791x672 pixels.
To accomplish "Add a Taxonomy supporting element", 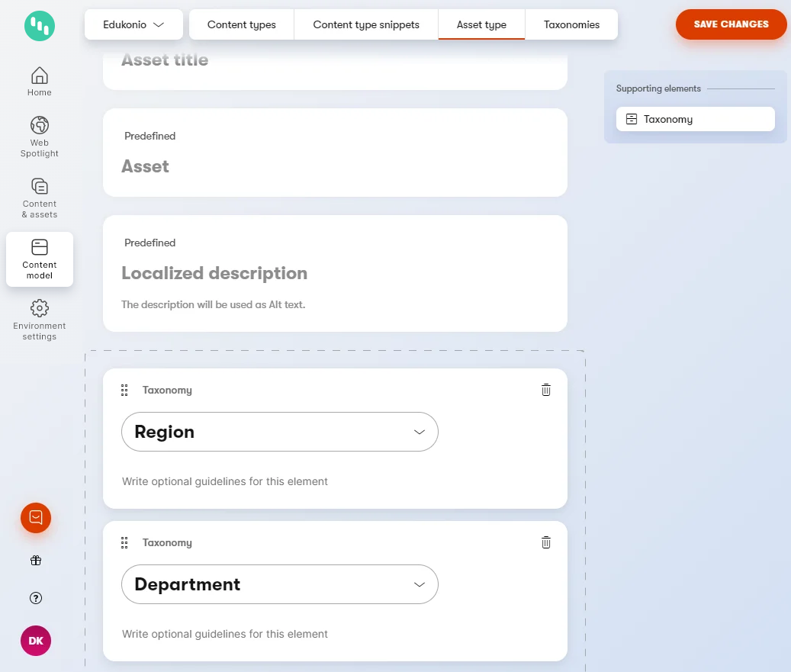I will (695, 118).
